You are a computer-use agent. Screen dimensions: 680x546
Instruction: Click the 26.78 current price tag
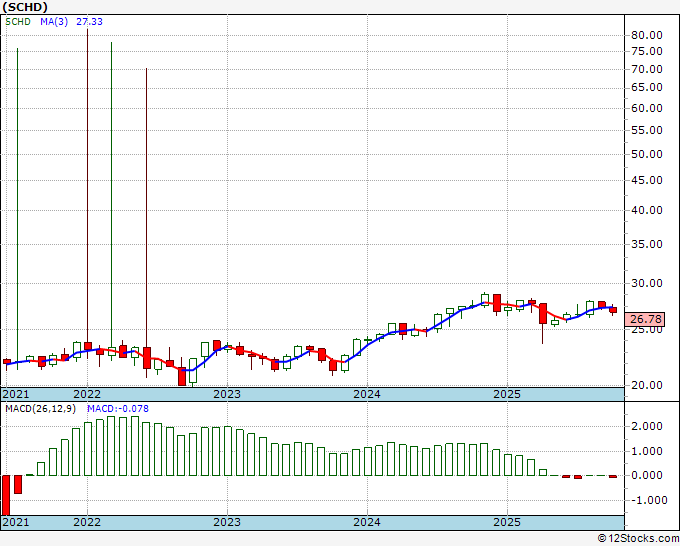[x=645, y=319]
